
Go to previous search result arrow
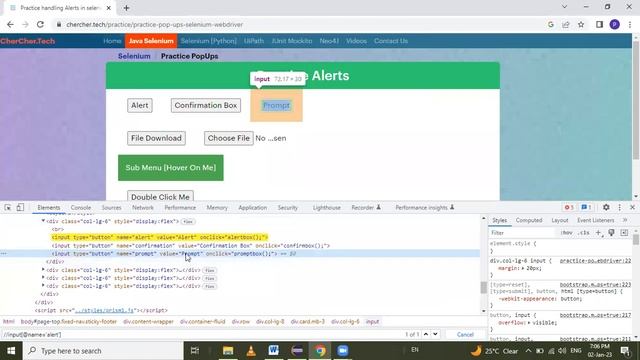[426, 334]
